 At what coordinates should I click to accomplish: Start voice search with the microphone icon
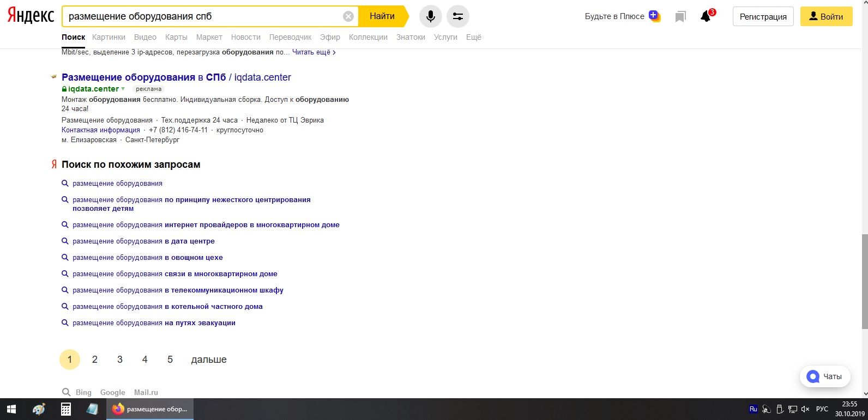431,16
